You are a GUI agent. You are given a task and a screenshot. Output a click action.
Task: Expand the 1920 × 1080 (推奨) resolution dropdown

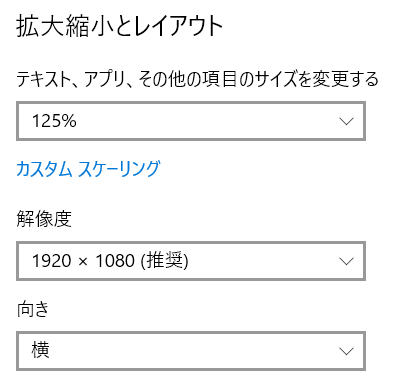click(x=191, y=261)
